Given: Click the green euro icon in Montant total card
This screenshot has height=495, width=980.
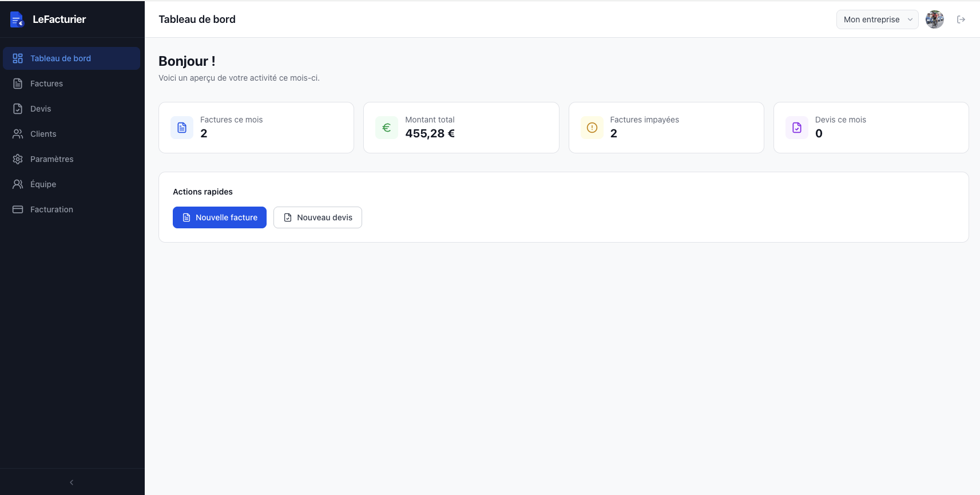Looking at the screenshot, I should pyautogui.click(x=387, y=128).
